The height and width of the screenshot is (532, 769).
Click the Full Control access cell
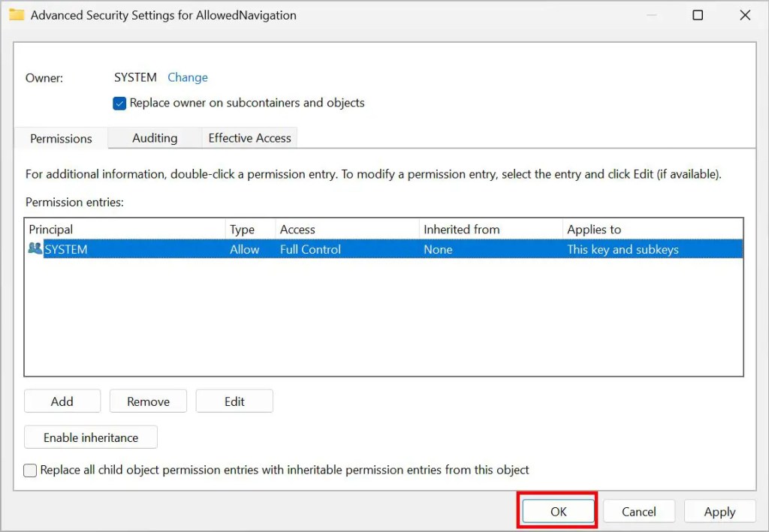[x=310, y=249]
